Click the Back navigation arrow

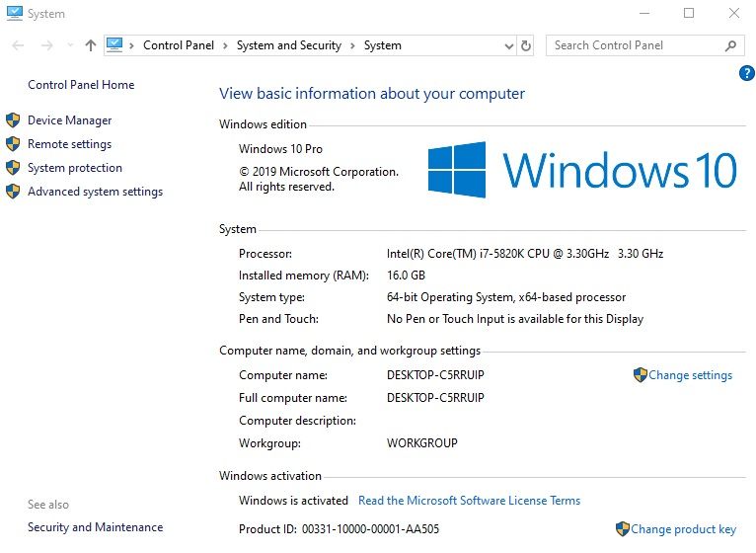click(x=19, y=45)
